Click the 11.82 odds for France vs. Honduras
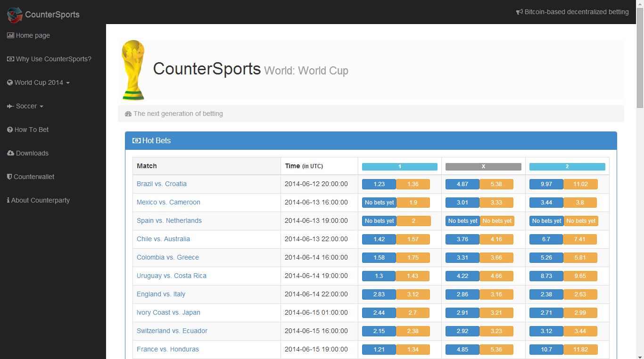Viewport: 644px width, 359px height. pyautogui.click(x=580, y=350)
